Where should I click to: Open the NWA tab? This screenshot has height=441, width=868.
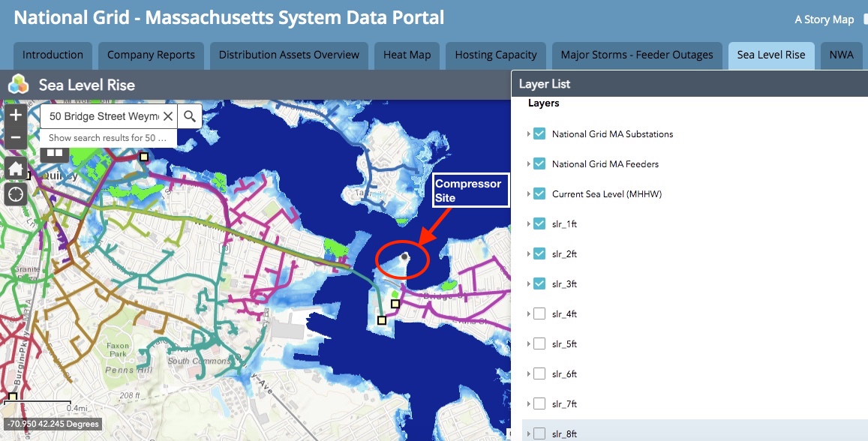(x=842, y=55)
